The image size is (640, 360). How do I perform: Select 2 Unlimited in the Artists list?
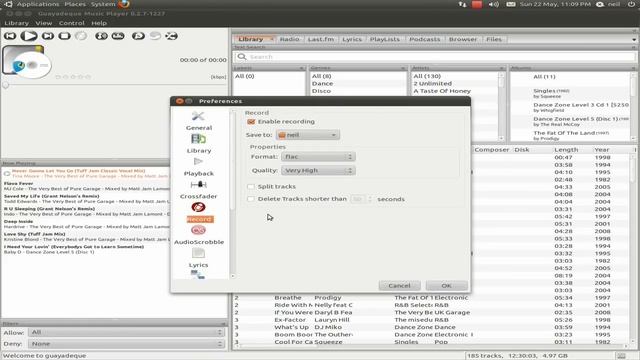[433, 83]
